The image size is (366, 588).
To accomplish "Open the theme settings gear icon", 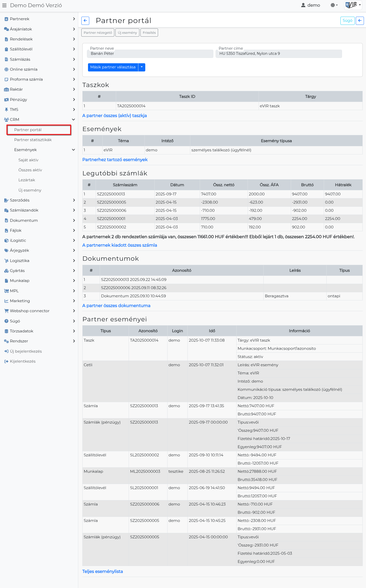I will [x=334, y=5].
